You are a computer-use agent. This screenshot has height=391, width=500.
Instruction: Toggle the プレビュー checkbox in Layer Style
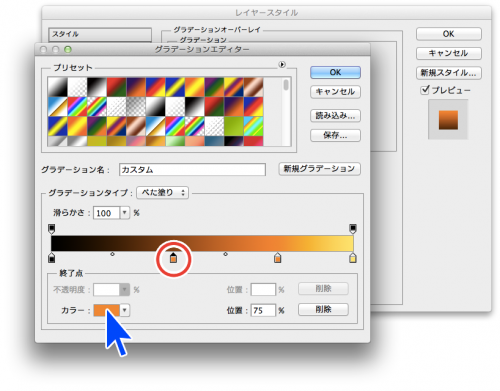tap(425, 90)
